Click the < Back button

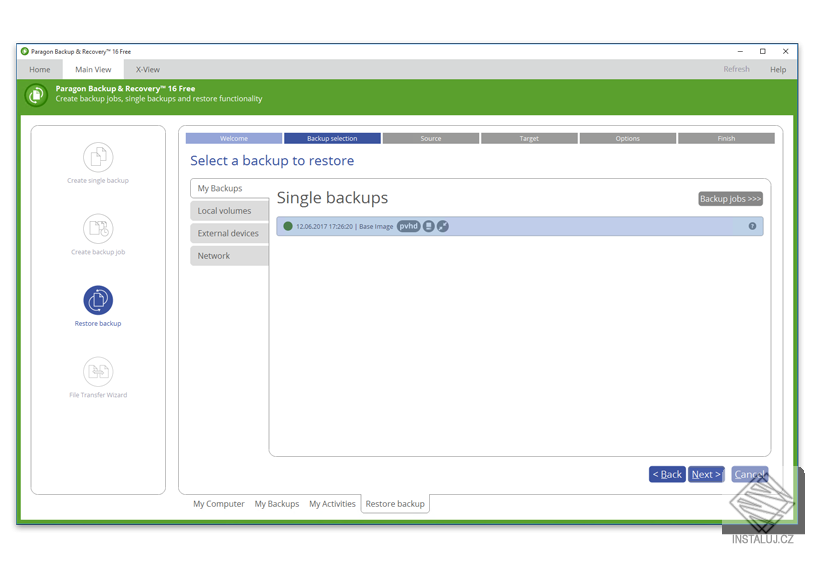coord(667,474)
